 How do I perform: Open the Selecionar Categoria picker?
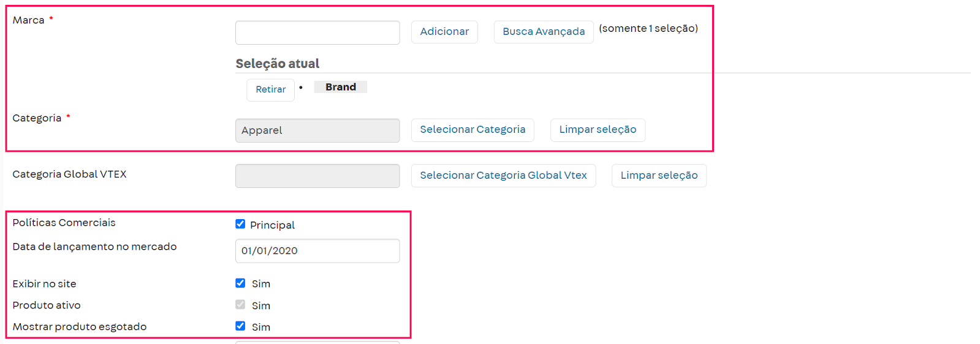pyautogui.click(x=472, y=130)
